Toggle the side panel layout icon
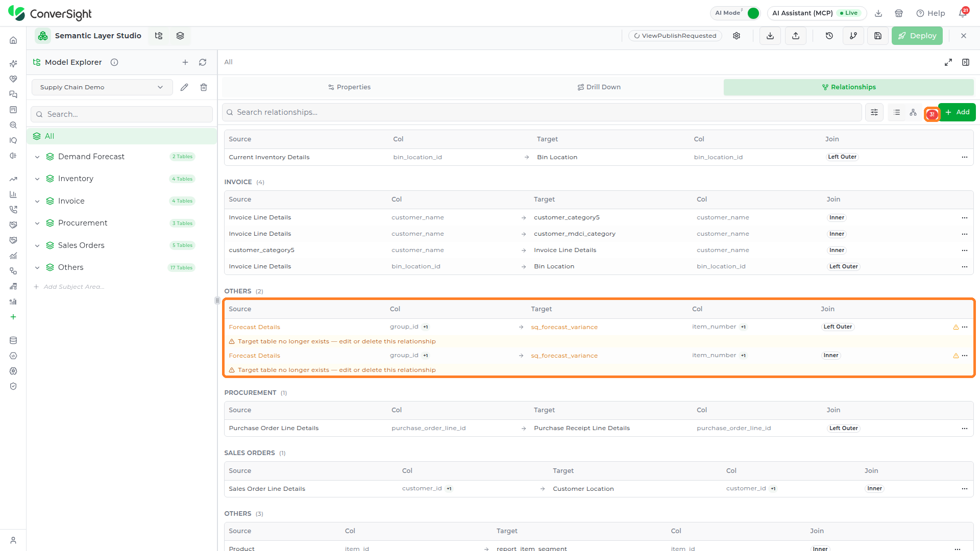The height and width of the screenshot is (551, 980). [966, 62]
